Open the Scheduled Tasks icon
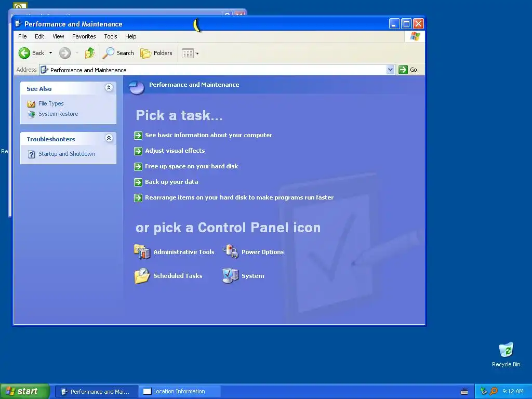This screenshot has width=532, height=399. (142, 275)
